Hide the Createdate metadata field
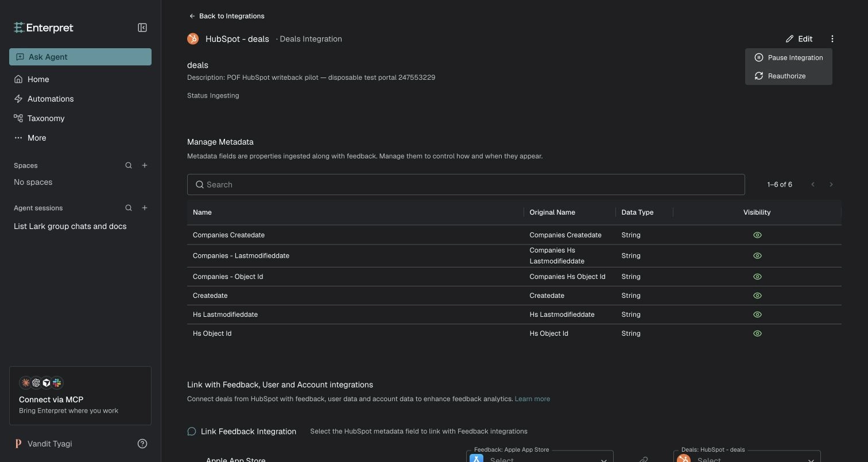868x462 pixels. click(757, 296)
